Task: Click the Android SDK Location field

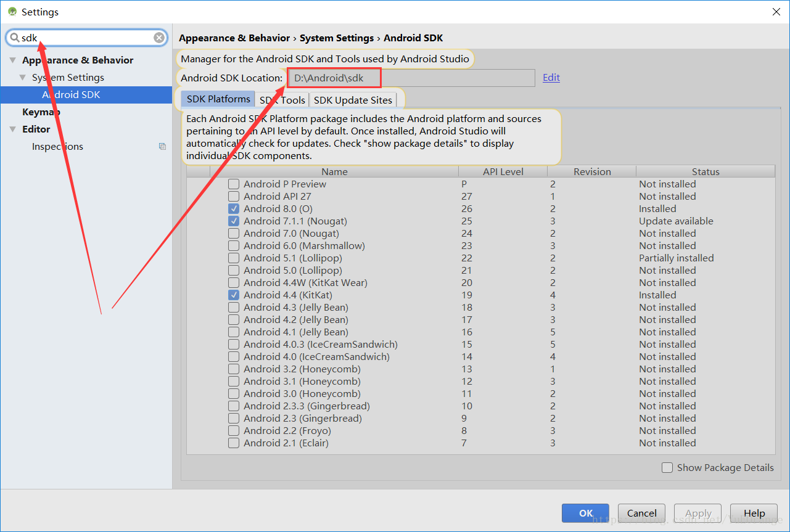Action: [x=411, y=78]
